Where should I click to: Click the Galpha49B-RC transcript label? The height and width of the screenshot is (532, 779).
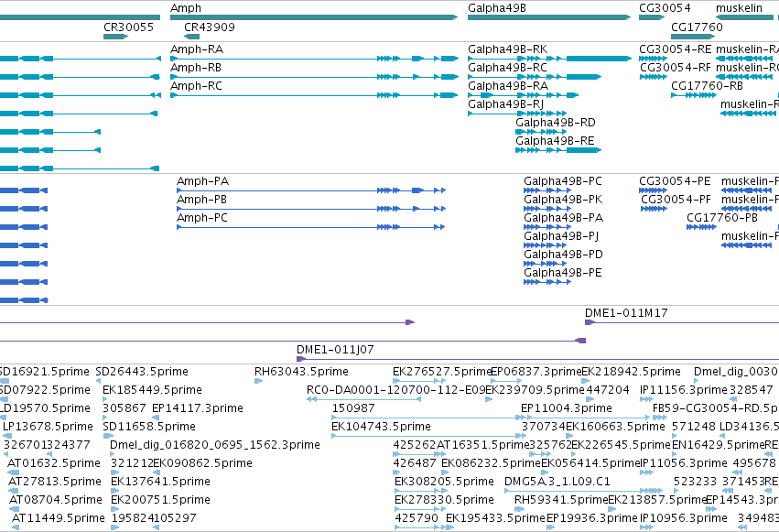(507, 68)
